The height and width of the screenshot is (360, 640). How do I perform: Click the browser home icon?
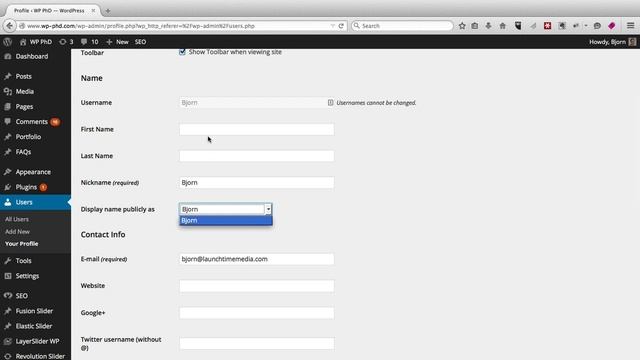502,26
